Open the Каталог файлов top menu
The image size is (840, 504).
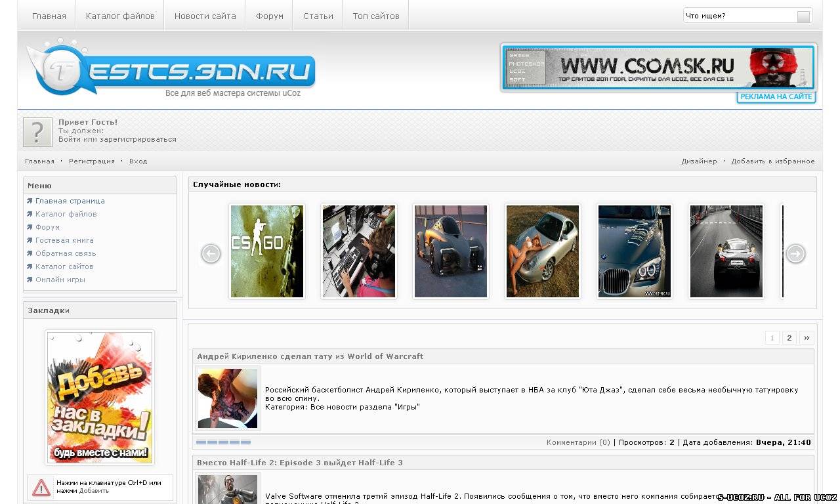(x=120, y=16)
